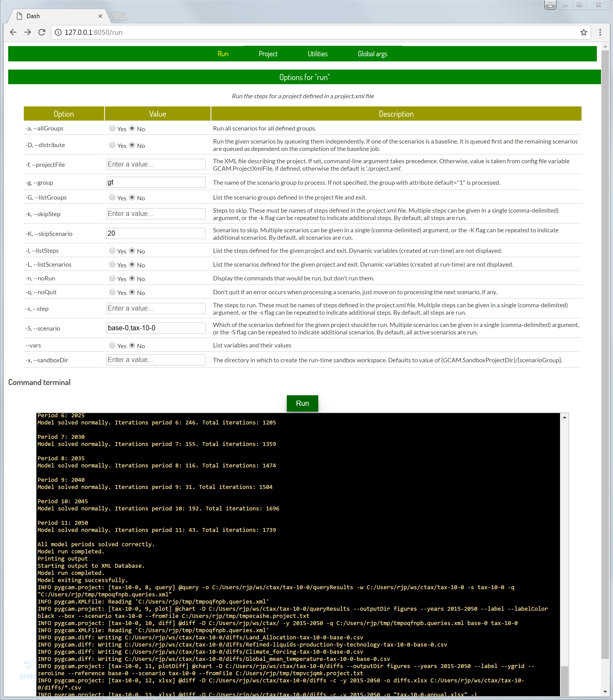
Task: Select Yes for --vars
Action: click(112, 346)
